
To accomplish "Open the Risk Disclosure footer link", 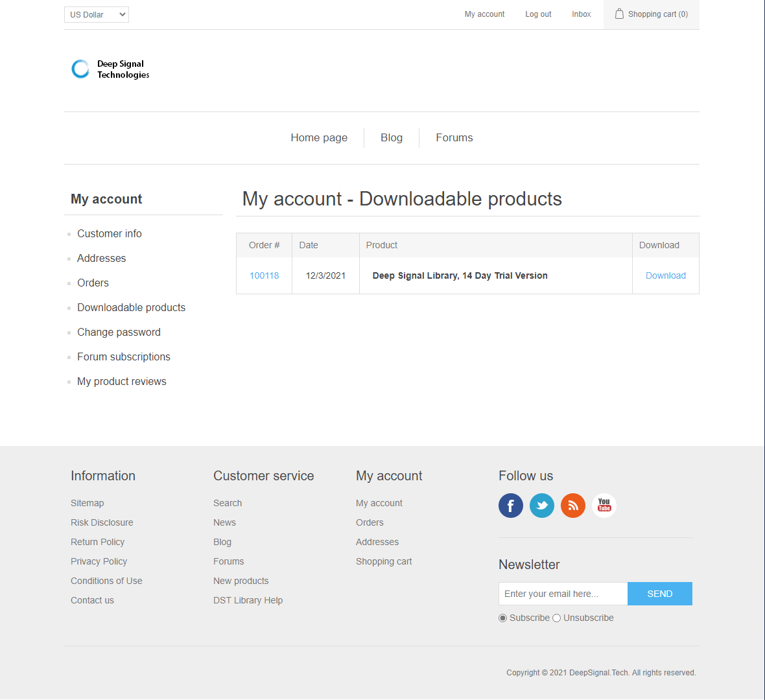I will click(x=102, y=522).
